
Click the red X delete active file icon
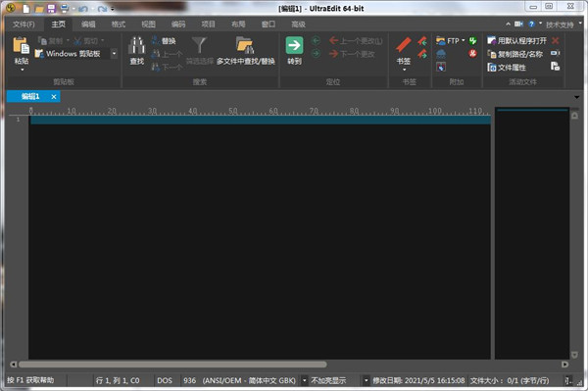[x=556, y=40]
